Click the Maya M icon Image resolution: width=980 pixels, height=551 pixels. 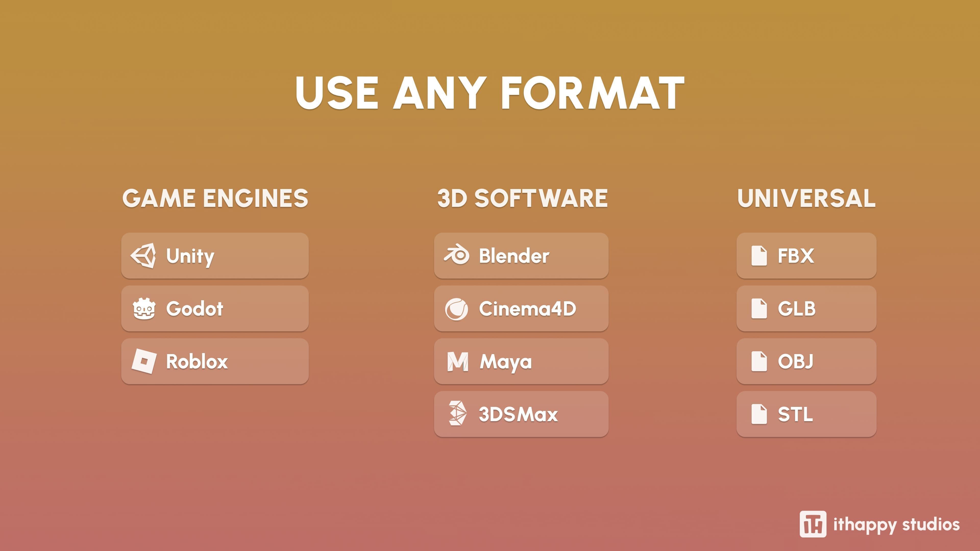click(458, 361)
